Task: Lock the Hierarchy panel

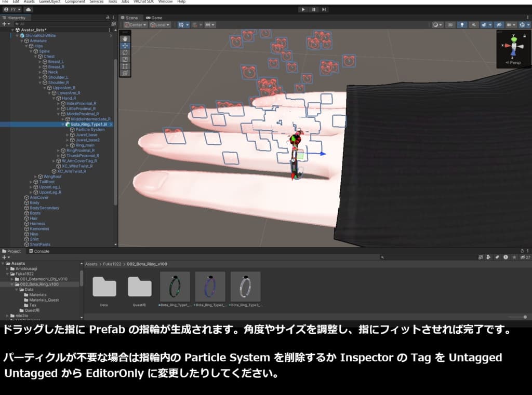Action: 108,18
